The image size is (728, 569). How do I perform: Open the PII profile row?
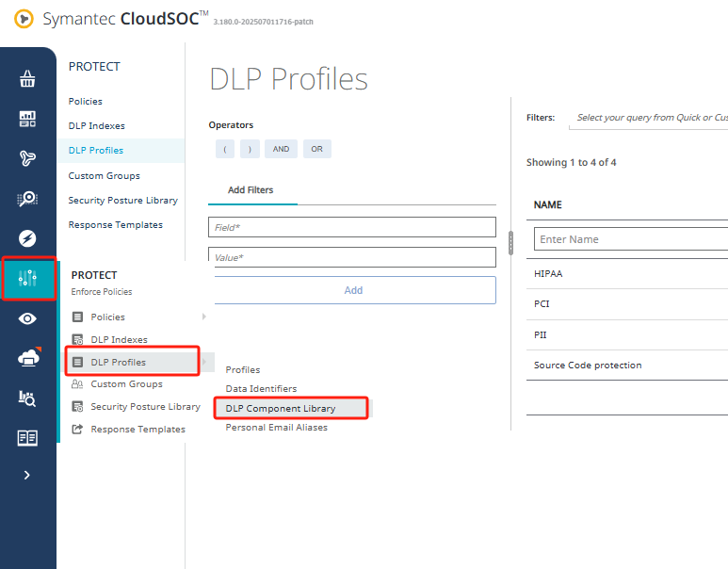[627, 334]
